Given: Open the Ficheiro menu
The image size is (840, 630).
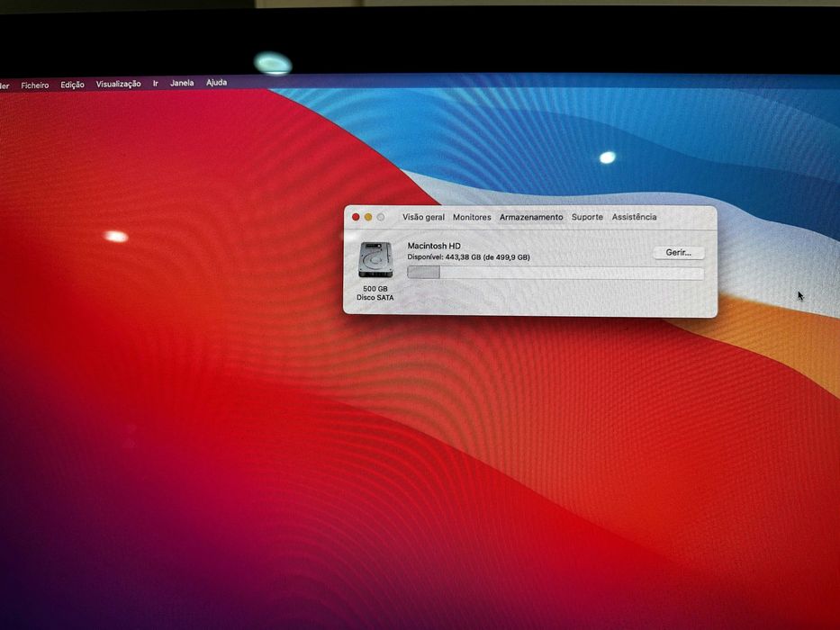Looking at the screenshot, I should coord(35,85).
